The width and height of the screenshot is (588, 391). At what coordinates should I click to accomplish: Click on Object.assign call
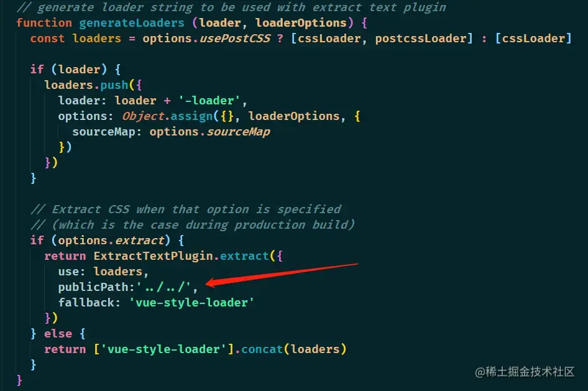(167, 116)
